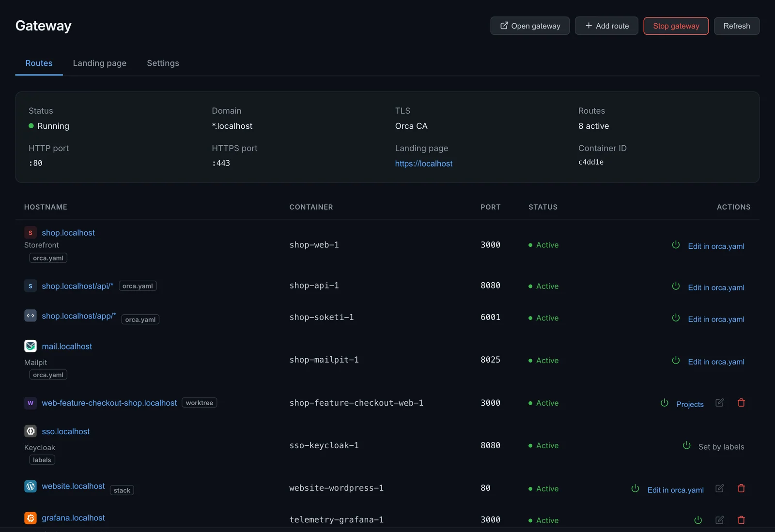Toggle power for sso.localhost route
The width and height of the screenshot is (775, 532).
click(x=686, y=445)
